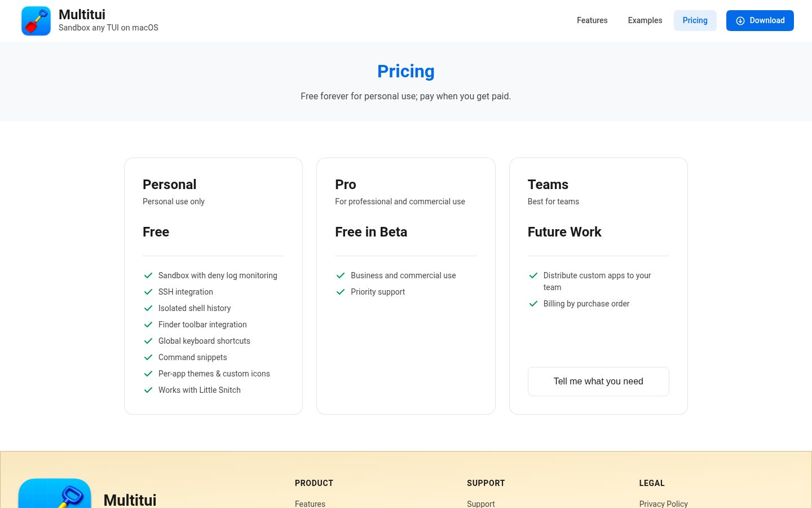The height and width of the screenshot is (508, 812).
Task: Click checkmark beside Distribute custom apps
Action: pyautogui.click(x=533, y=275)
